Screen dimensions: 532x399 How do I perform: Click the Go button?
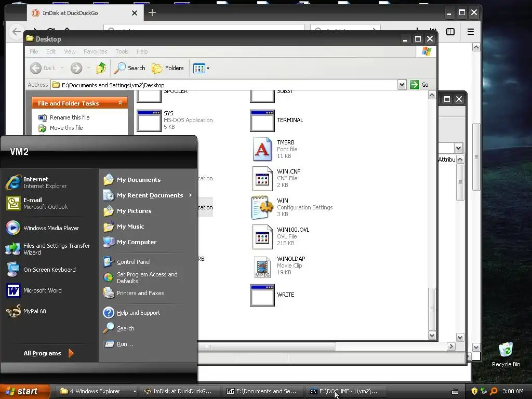point(419,85)
